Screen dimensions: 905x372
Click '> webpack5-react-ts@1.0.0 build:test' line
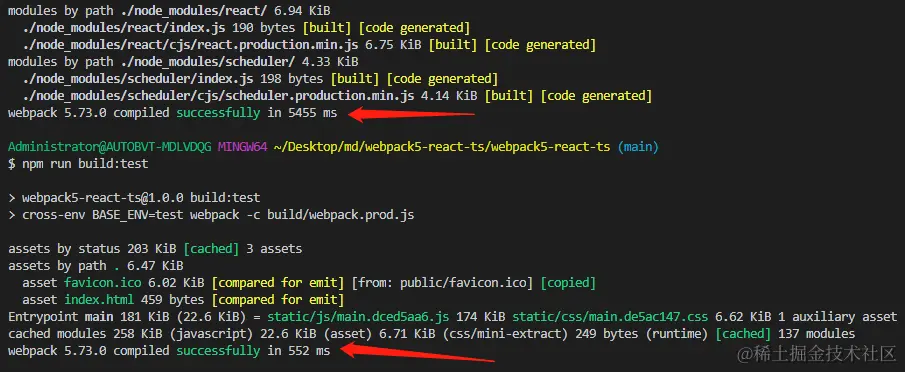pos(134,198)
